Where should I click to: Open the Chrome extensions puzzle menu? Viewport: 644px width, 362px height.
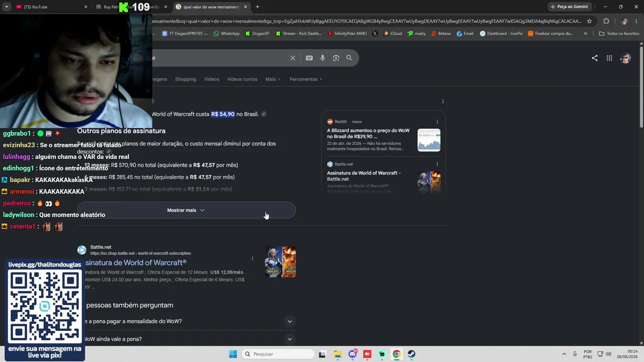point(606,21)
